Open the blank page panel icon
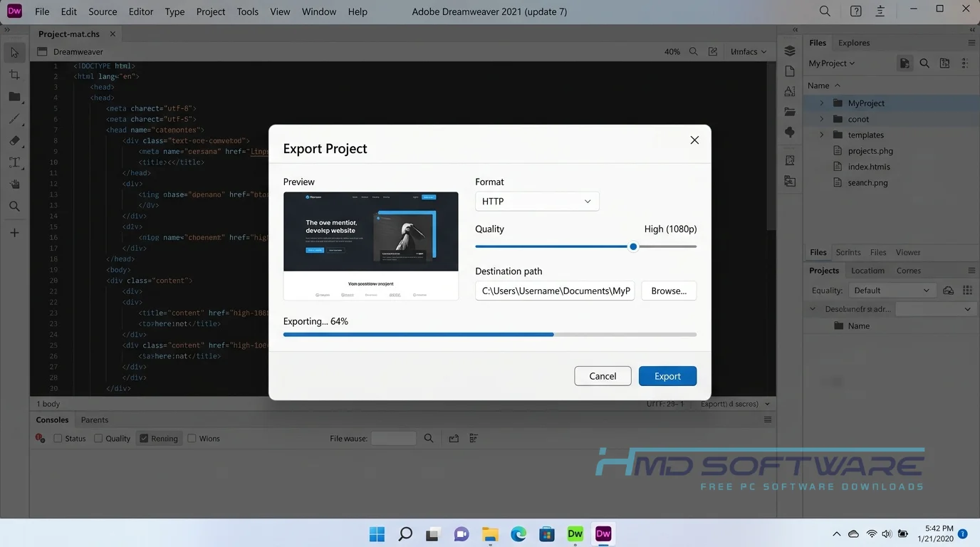Screen dimensions: 980x547 point(790,71)
